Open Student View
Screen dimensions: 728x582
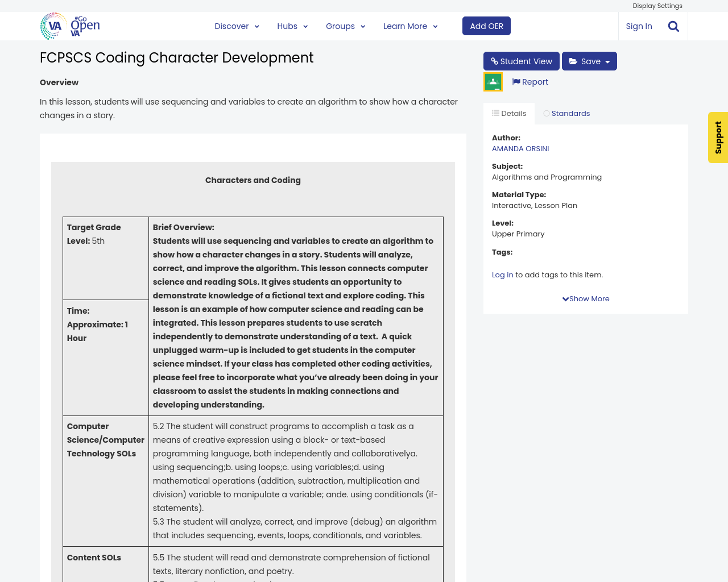click(521, 61)
